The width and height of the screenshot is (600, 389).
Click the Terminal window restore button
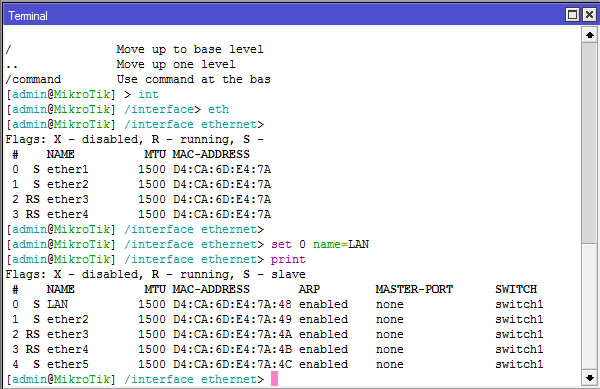coord(572,15)
